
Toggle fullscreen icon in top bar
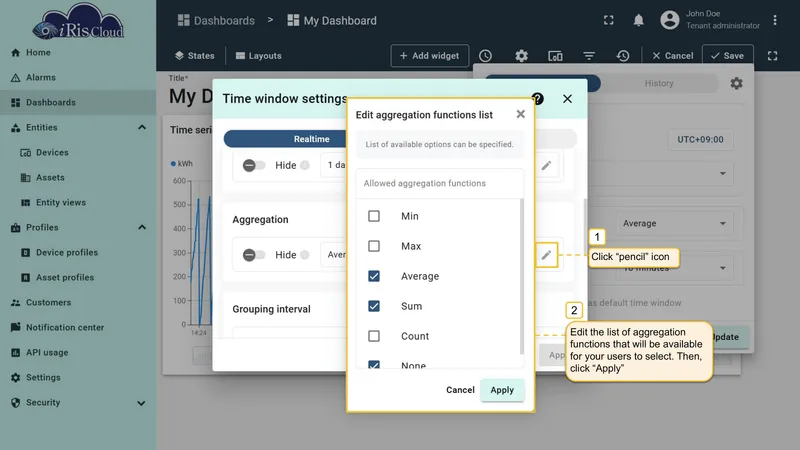609,20
